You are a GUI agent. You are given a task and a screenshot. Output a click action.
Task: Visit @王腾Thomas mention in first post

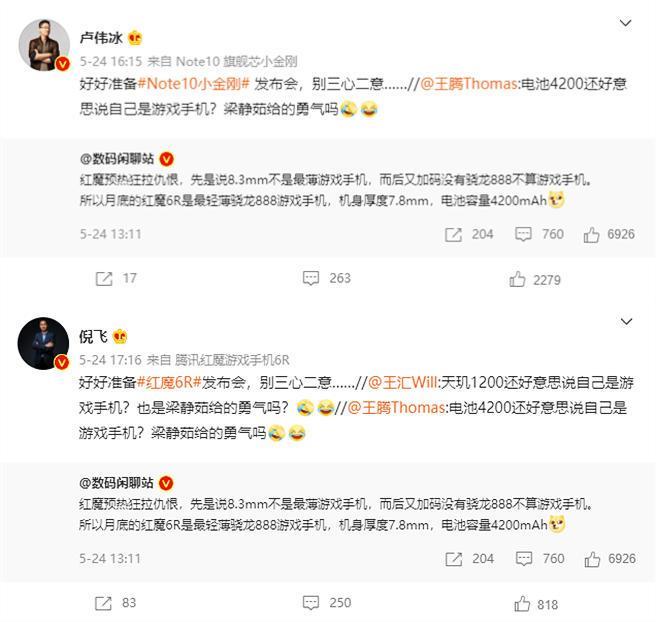[x=469, y=84]
